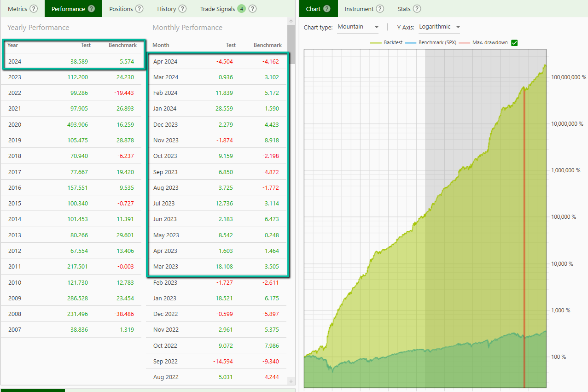The image size is (588, 392).
Task: Click the scroll up arrow of performance list
Action: [x=291, y=21]
